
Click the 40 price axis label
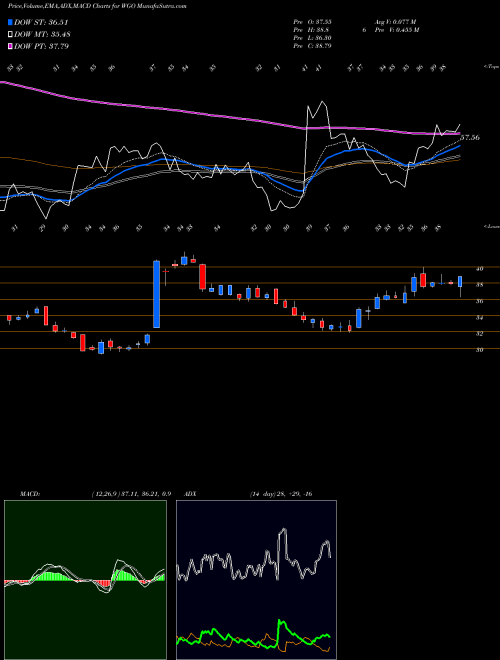[x=479, y=269]
